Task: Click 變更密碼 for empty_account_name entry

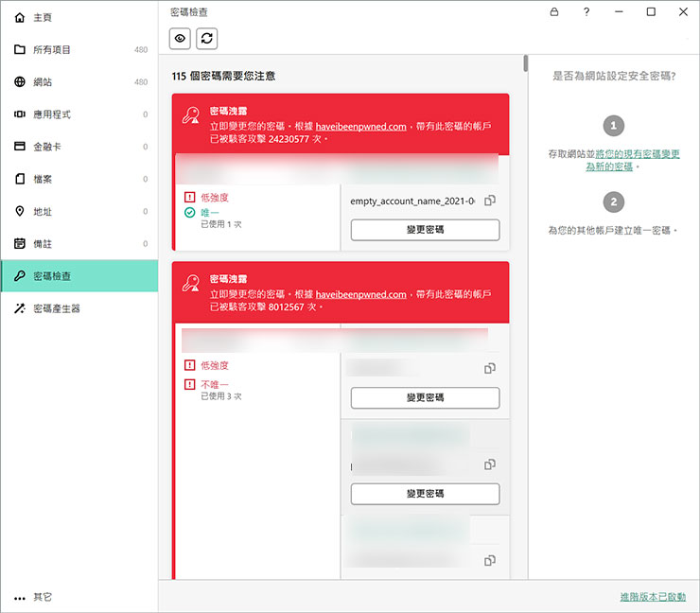Action: [425, 230]
